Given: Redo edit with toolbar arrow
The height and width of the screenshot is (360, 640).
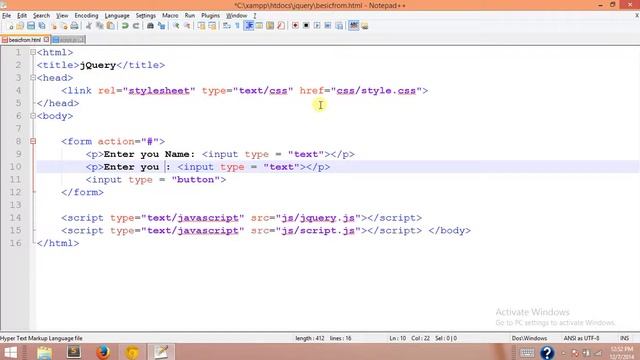Looking at the screenshot, I should [136, 26].
